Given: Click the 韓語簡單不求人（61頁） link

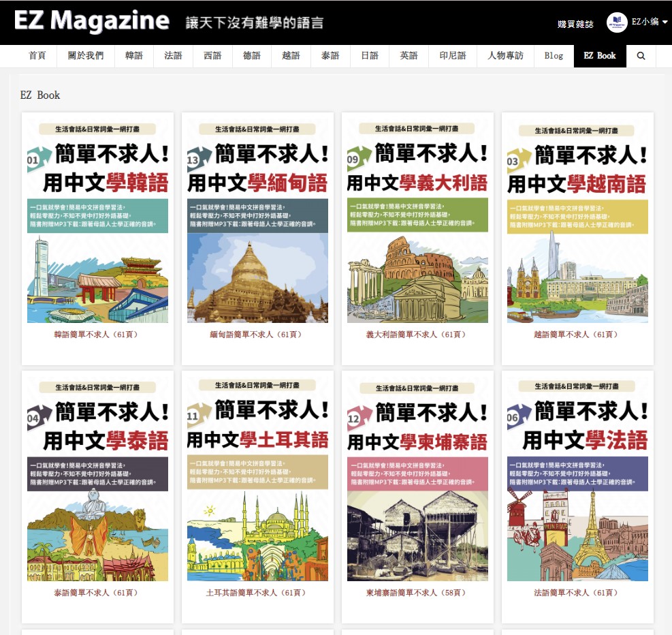Looking at the screenshot, I should click(x=98, y=335).
